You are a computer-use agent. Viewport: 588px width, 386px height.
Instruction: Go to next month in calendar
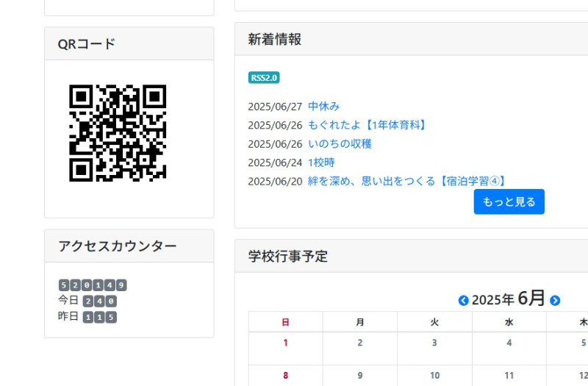click(555, 300)
